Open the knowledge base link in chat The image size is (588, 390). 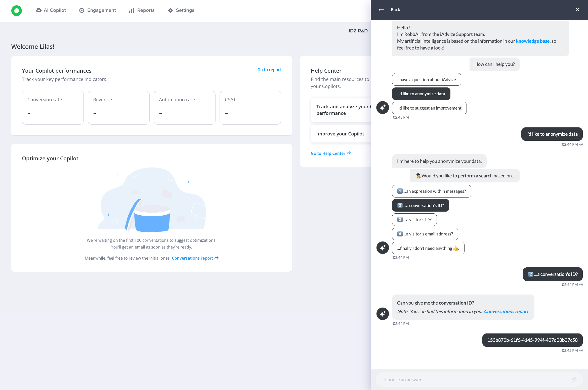pos(532,41)
